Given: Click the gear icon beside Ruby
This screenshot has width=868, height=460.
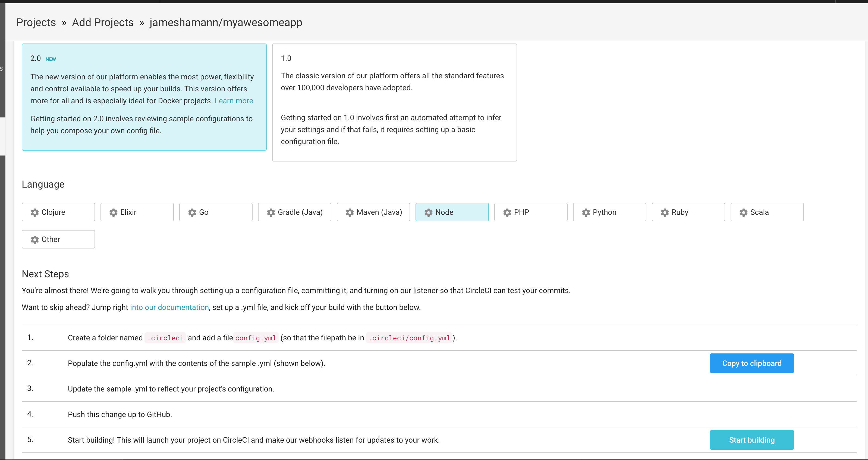Looking at the screenshot, I should point(665,212).
